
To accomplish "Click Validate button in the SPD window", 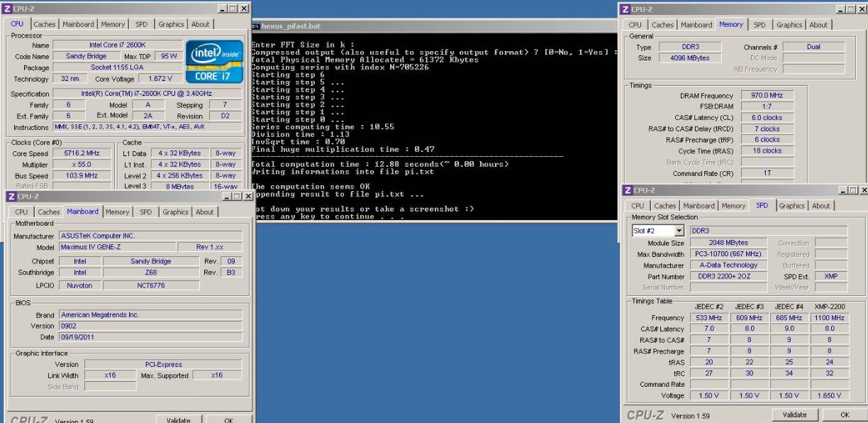I will pos(794,415).
